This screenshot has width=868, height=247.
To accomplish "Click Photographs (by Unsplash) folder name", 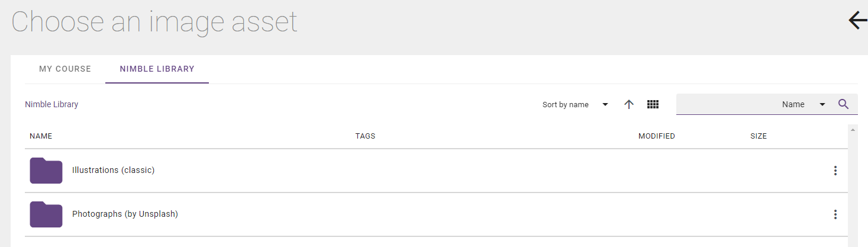I will tap(125, 214).
